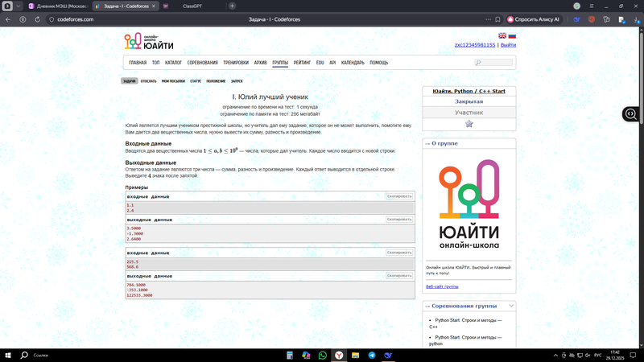Open the ОТОСЛАТЬ submit tab
The image size is (644, 362).
pos(149,81)
